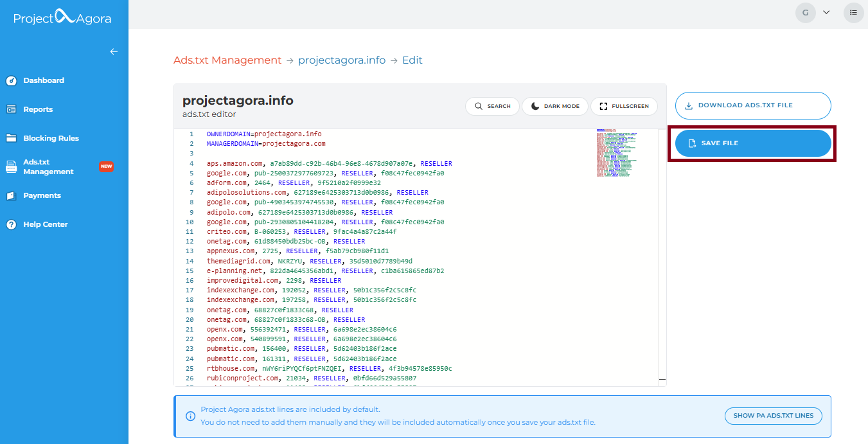Click google.com, pub-2930805104418204 line
Image resolution: width=868 pixels, height=444 pixels.
325,222
